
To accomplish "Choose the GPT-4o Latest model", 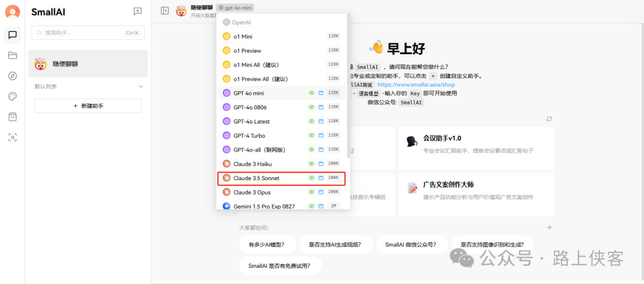I will click(x=281, y=121).
